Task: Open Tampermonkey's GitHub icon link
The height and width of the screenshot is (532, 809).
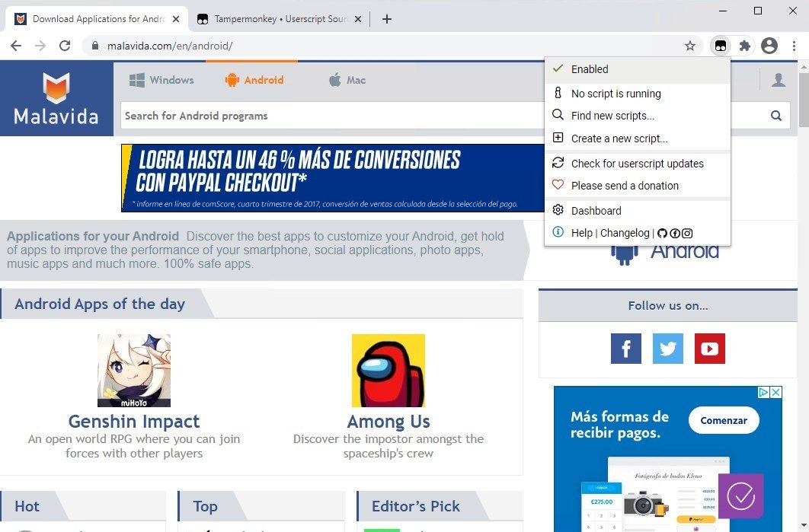Action: pyautogui.click(x=663, y=234)
